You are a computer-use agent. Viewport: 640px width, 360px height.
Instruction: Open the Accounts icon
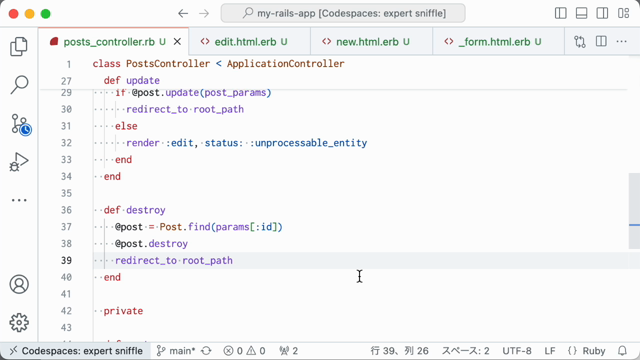point(19,284)
